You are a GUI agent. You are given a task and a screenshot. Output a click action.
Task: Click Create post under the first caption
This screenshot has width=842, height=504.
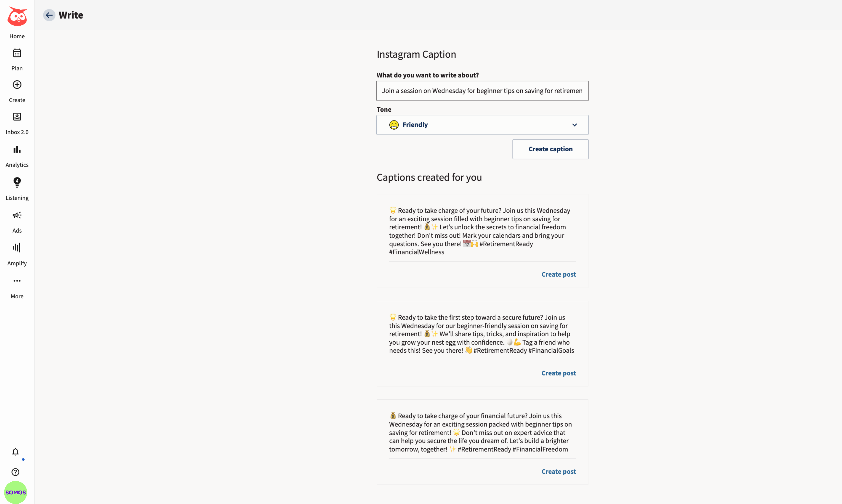(x=558, y=274)
